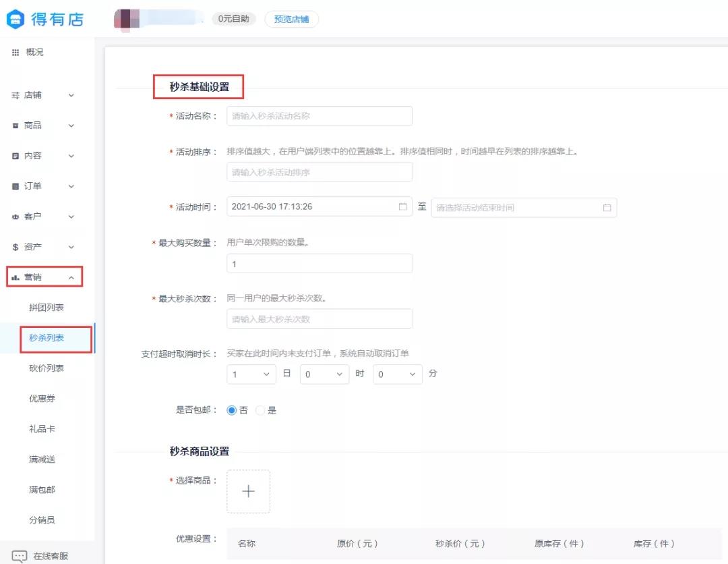
Task: Open the 分 minutes dropdown
Action: click(398, 374)
